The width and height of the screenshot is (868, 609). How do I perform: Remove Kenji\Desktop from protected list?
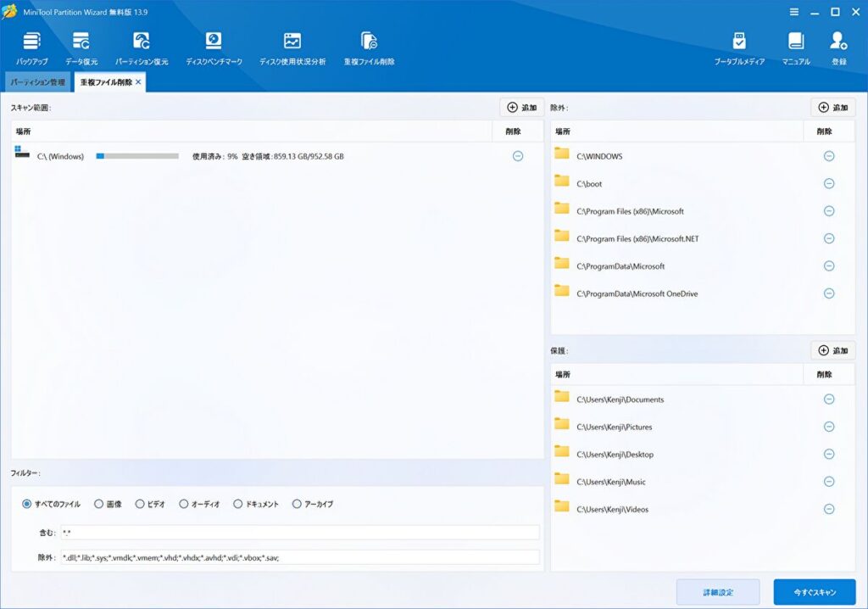point(829,454)
